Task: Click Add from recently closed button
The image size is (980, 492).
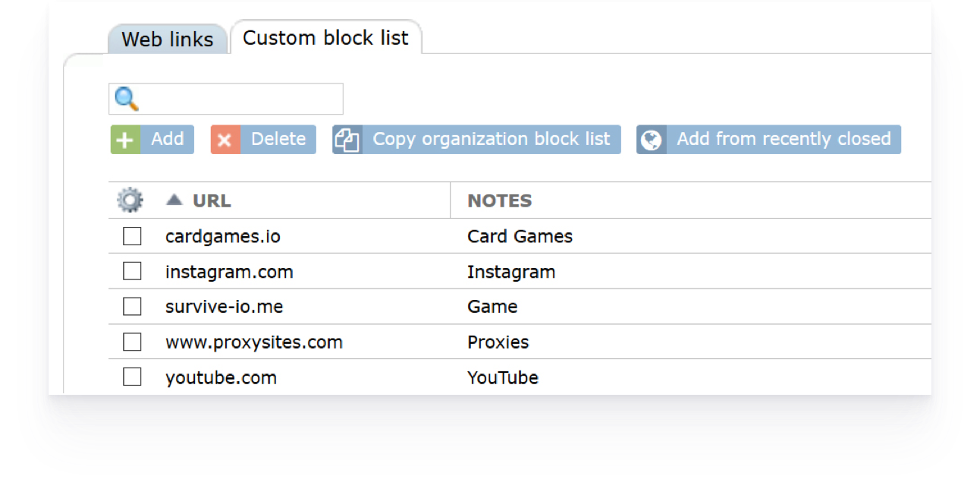Action: point(783,140)
